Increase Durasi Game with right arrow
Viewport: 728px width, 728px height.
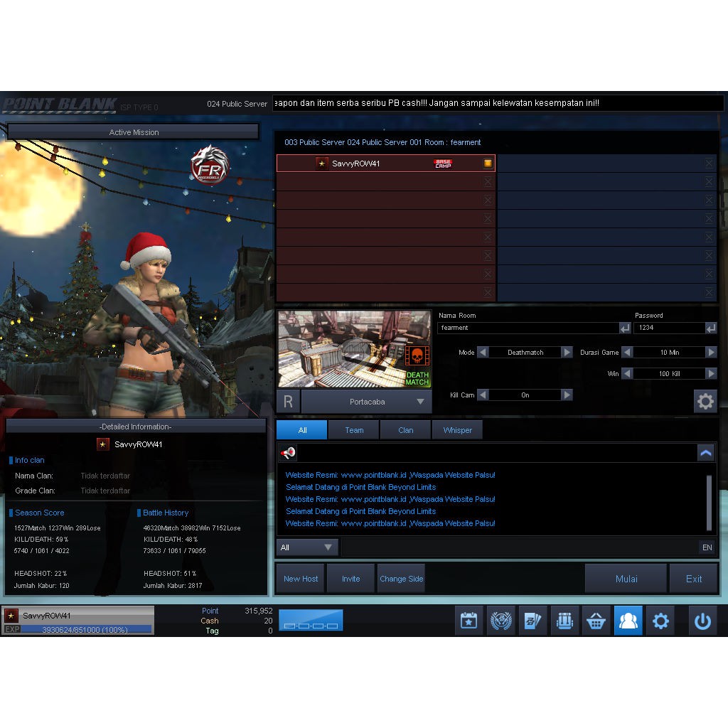tap(711, 352)
